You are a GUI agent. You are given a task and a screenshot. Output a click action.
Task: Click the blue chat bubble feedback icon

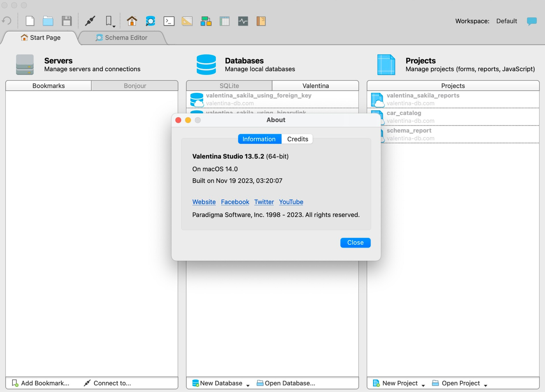pyautogui.click(x=532, y=21)
